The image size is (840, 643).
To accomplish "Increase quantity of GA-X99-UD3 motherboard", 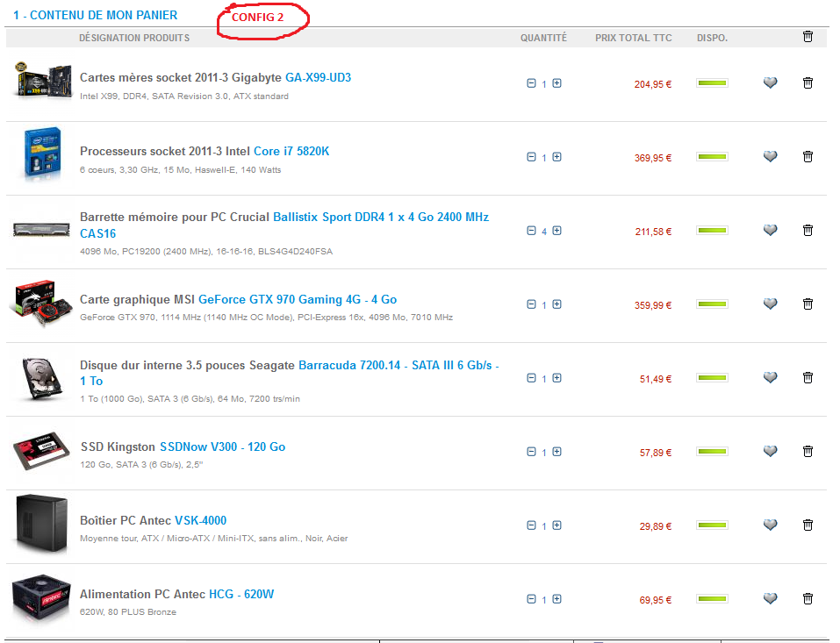I will [557, 83].
